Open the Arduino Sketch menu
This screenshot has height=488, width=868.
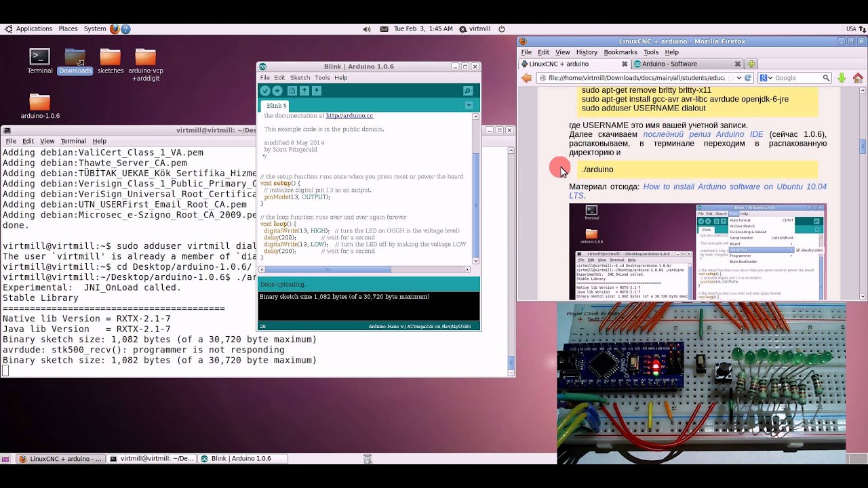pos(300,78)
